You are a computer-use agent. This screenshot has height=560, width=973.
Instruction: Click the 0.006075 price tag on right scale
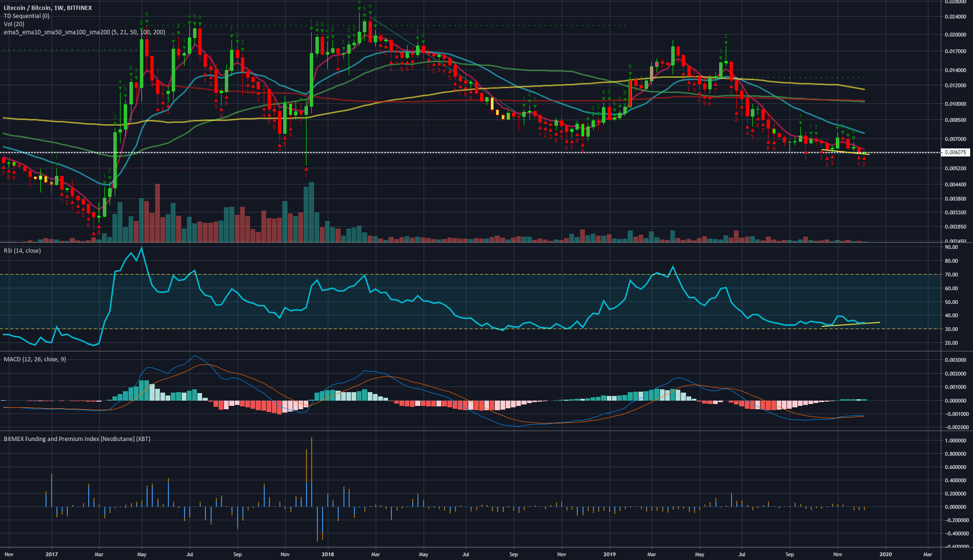[955, 153]
